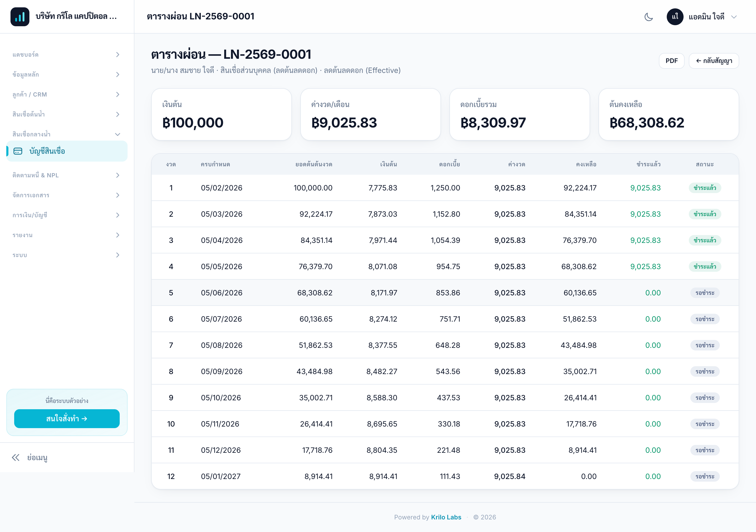Open the ข้อมูลหลัก menu item
Viewport: 756px width, 532px height.
(66, 75)
